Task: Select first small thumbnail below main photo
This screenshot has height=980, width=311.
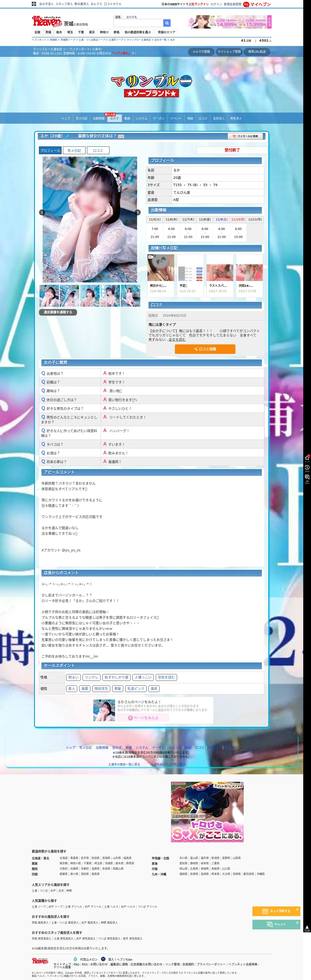Action: click(49, 296)
